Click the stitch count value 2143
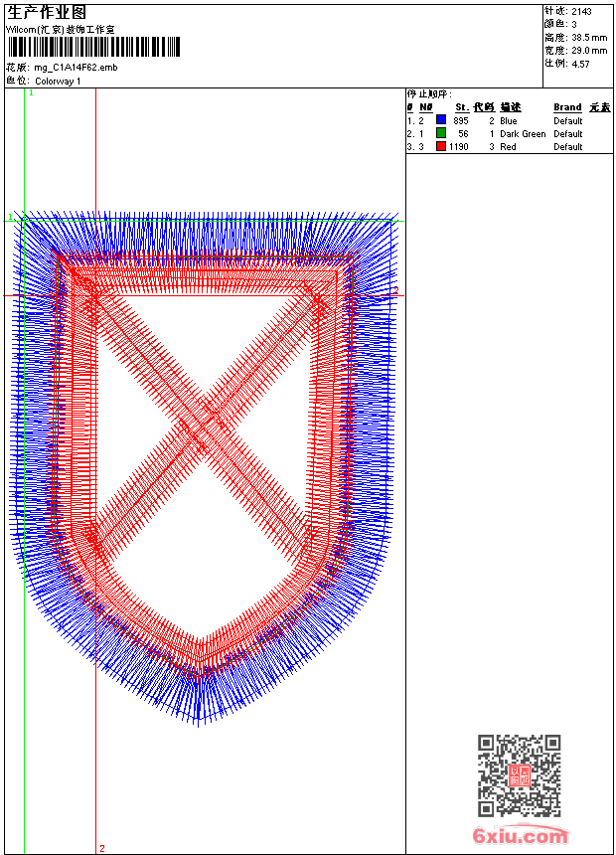This screenshot has width=616, height=855. coord(581,11)
